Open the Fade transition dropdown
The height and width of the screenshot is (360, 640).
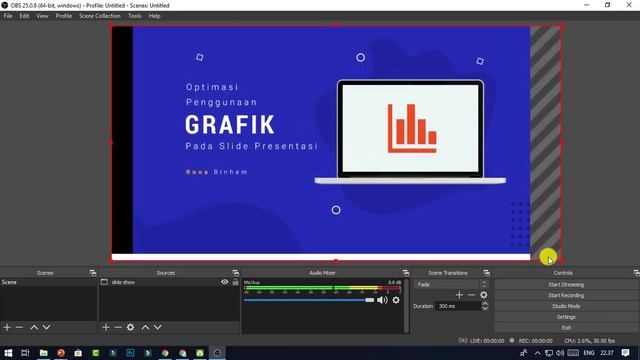click(x=451, y=284)
